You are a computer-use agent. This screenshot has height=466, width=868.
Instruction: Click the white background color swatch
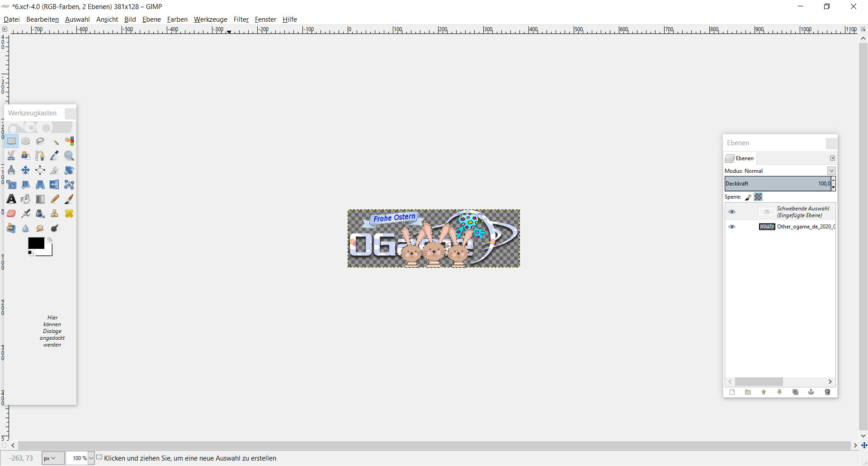pyautogui.click(x=48, y=252)
